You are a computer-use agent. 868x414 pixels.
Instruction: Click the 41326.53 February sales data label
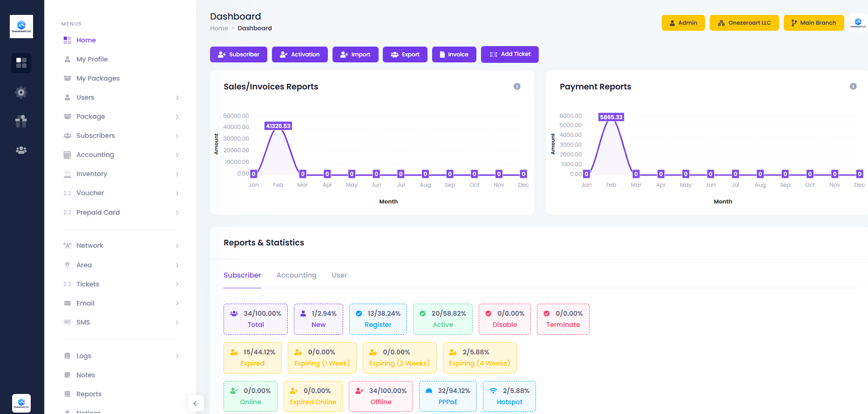278,126
